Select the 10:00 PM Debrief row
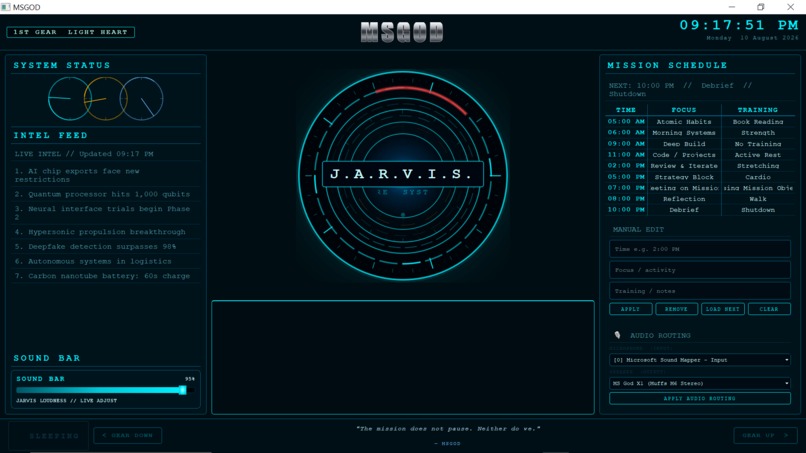 (x=700, y=210)
